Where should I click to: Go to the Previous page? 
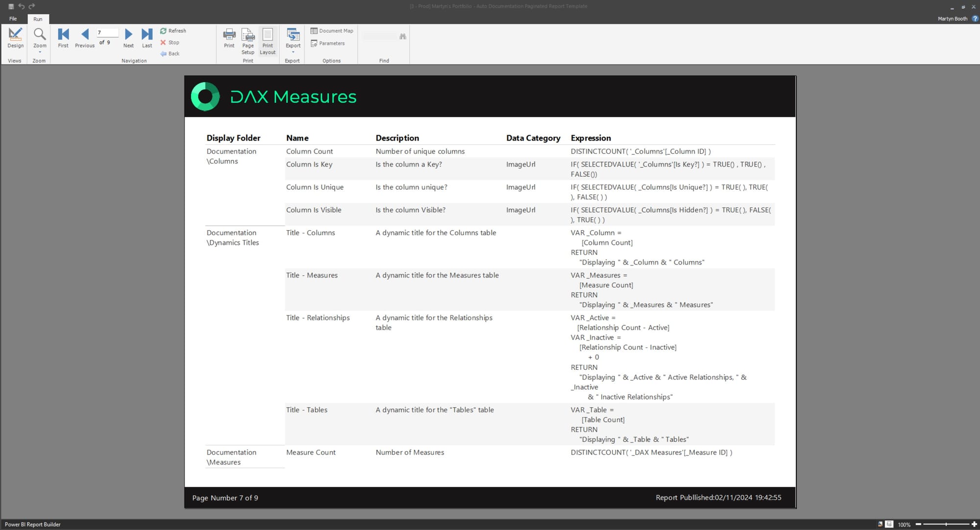coord(85,38)
